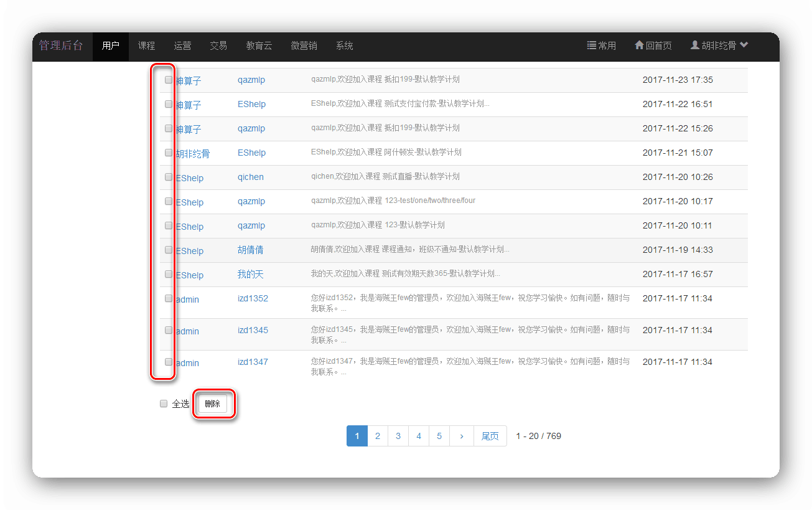This screenshot has width=812, height=510.
Task: Jump to the last page via 尾页
Action: (490, 436)
